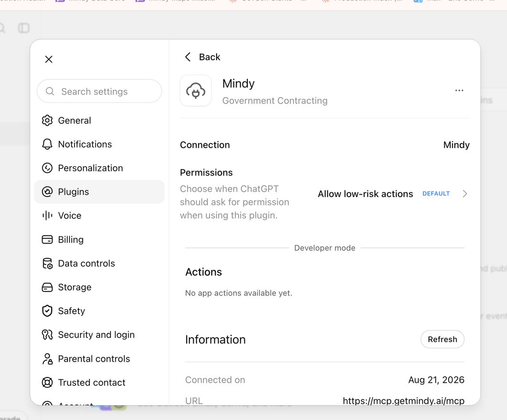507x420 pixels.
Task: Toggle the sidebar icon behind the dialog
Action: tap(23, 28)
